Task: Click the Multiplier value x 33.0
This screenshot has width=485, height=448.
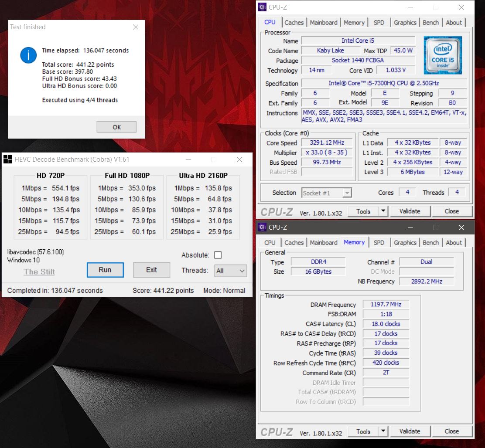Action: point(327,153)
